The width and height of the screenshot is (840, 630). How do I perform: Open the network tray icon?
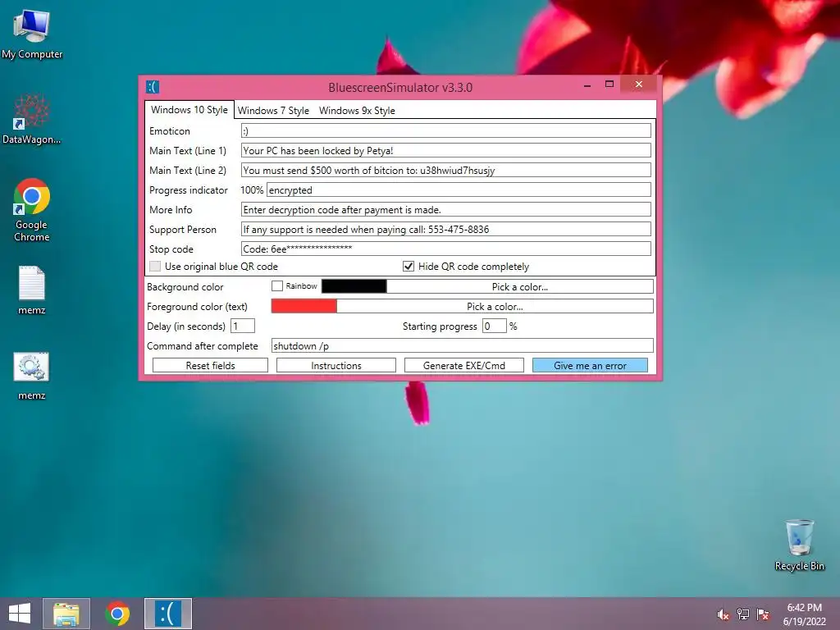click(743, 614)
